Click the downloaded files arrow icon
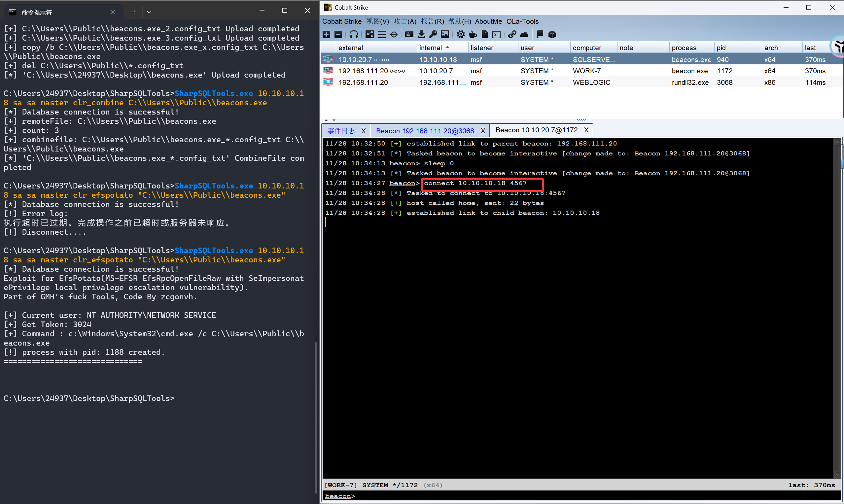Image resolution: width=844 pixels, height=504 pixels. [x=421, y=34]
